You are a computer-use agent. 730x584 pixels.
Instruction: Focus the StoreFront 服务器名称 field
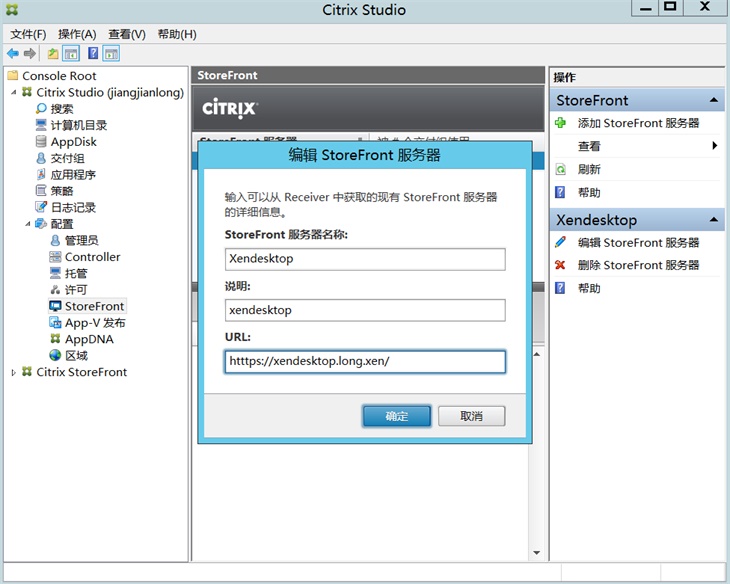(365, 259)
